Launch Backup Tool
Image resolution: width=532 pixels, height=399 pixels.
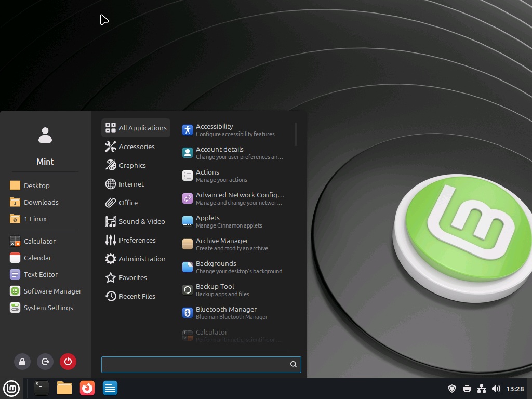(x=235, y=290)
